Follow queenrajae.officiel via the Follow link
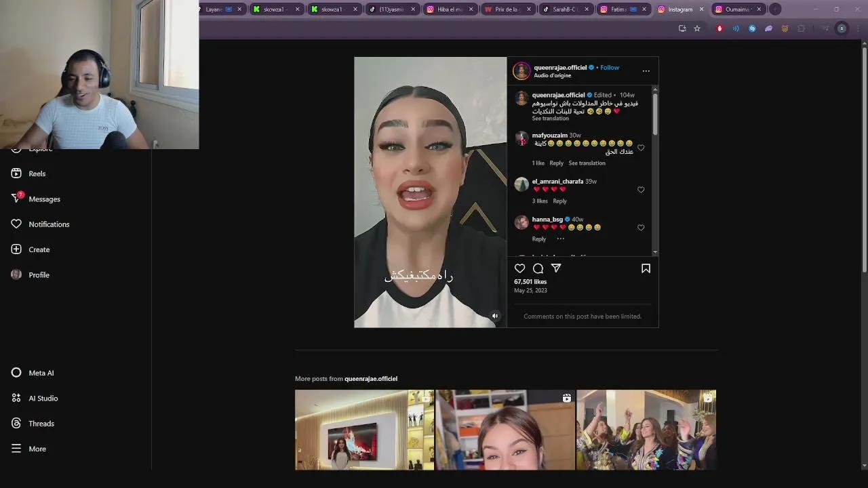Image resolution: width=868 pixels, height=488 pixels. (609, 67)
